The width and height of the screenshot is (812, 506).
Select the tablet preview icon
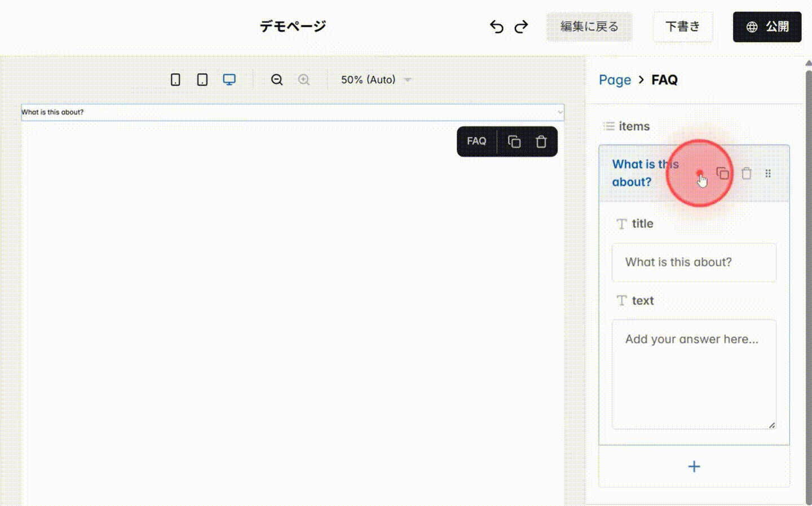[x=202, y=80]
